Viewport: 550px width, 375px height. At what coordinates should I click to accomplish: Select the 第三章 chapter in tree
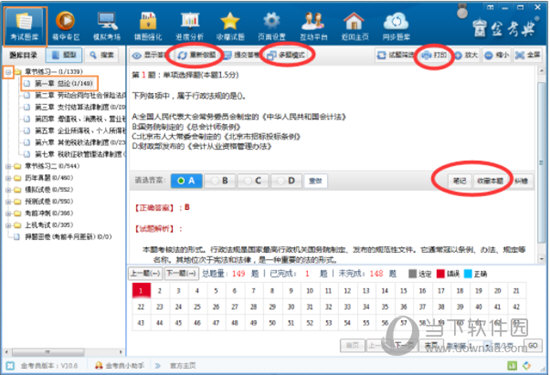click(x=80, y=107)
